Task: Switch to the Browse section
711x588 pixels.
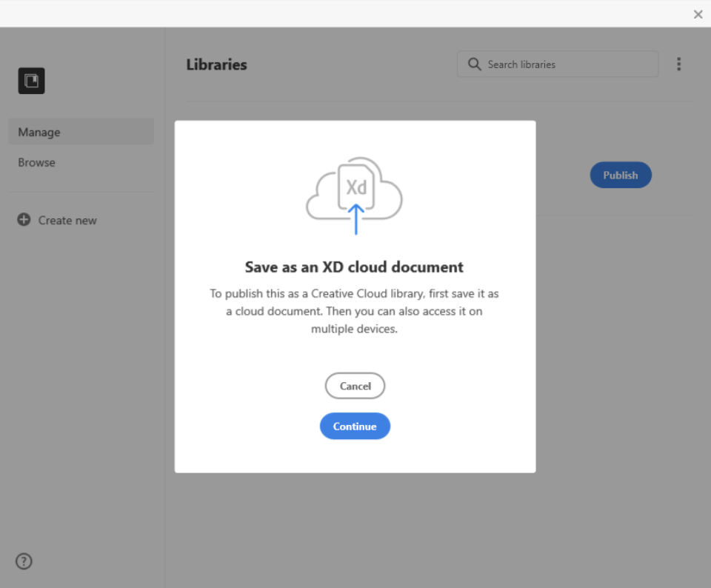Action: click(x=36, y=162)
